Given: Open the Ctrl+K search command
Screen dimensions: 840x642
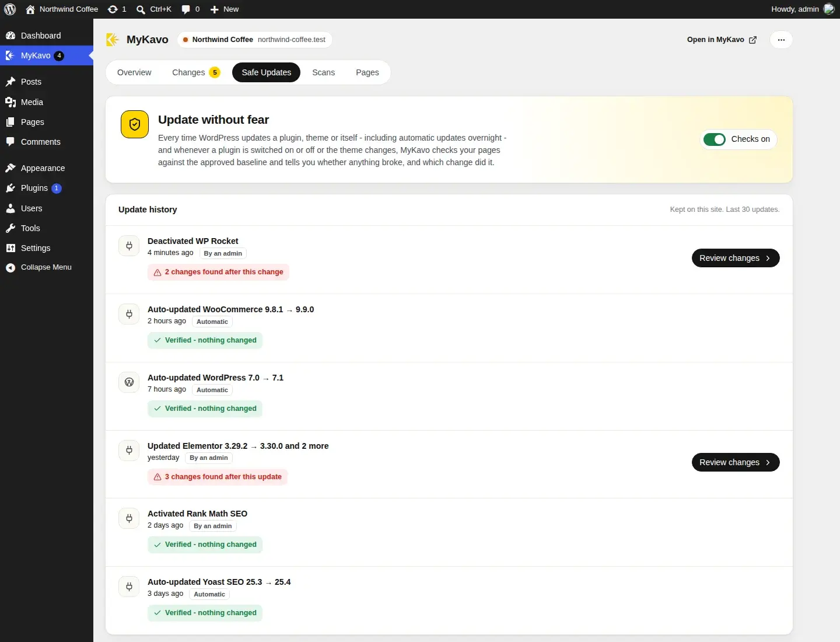Looking at the screenshot, I should coord(154,9).
